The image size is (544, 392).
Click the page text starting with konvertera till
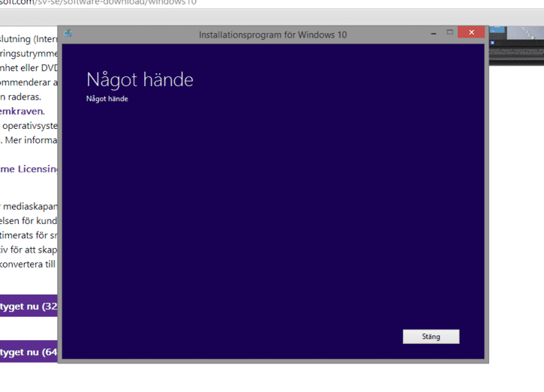pyautogui.click(x=29, y=264)
